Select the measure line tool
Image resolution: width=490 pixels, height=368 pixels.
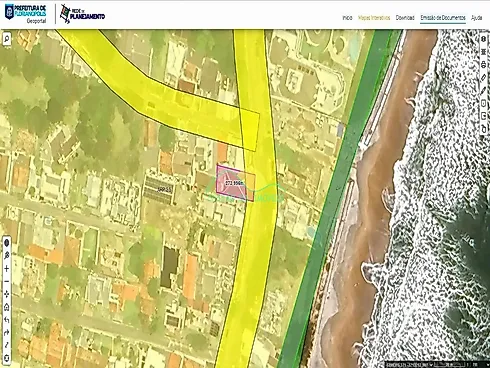6,345
